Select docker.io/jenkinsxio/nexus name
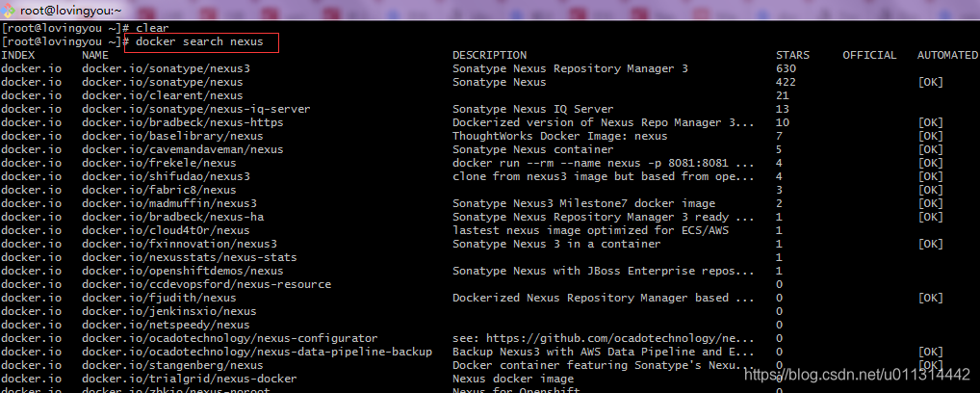The image size is (980, 393). coord(169,311)
